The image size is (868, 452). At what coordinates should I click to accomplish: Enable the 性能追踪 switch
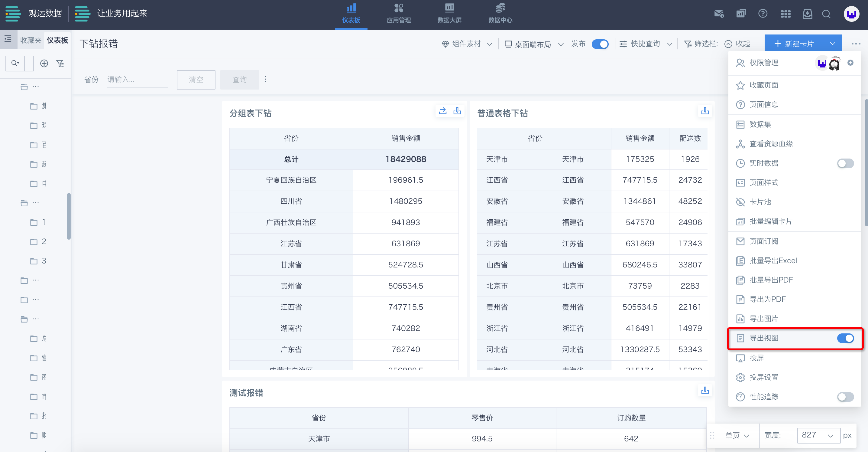click(x=845, y=397)
